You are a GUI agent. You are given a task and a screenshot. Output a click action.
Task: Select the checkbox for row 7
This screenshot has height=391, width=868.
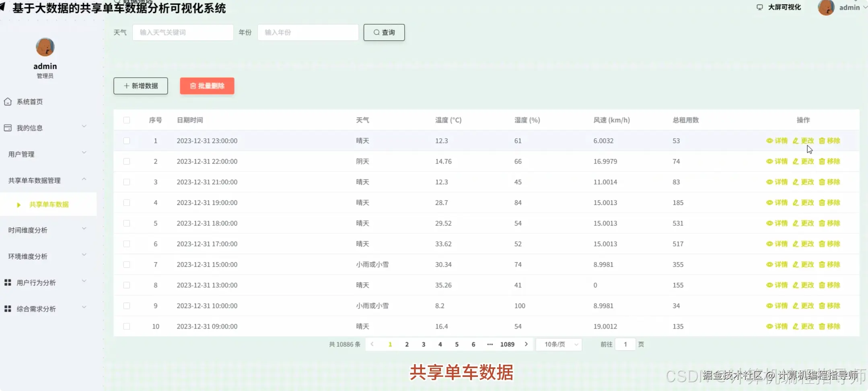tap(127, 264)
